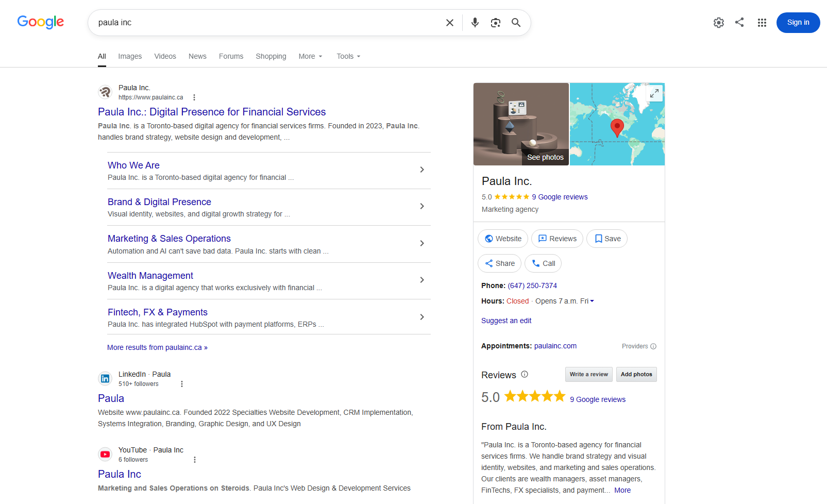Open Paula Inc.: Digital Presence result title
Screen dimensions: 827x504
[212, 112]
